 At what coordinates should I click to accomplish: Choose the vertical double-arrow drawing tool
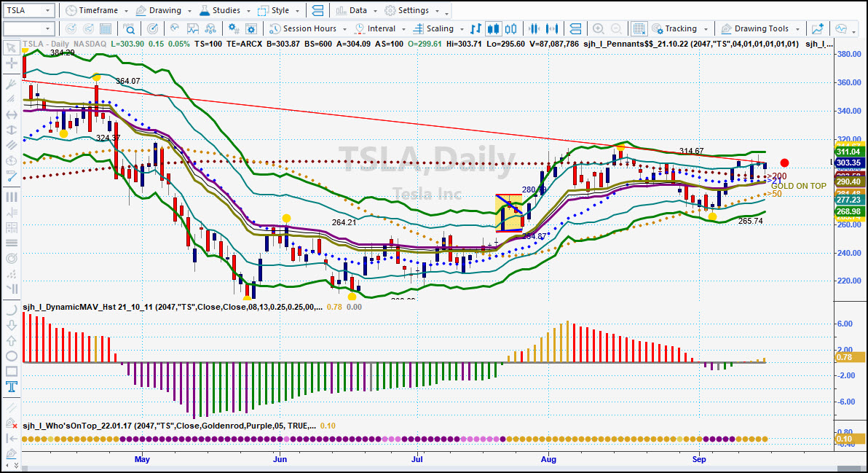click(x=10, y=130)
